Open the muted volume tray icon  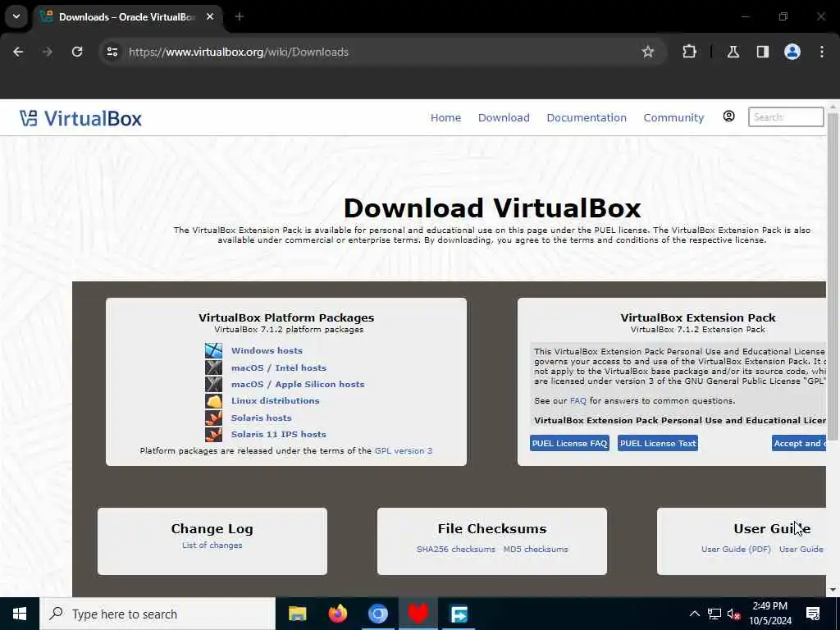tap(733, 614)
